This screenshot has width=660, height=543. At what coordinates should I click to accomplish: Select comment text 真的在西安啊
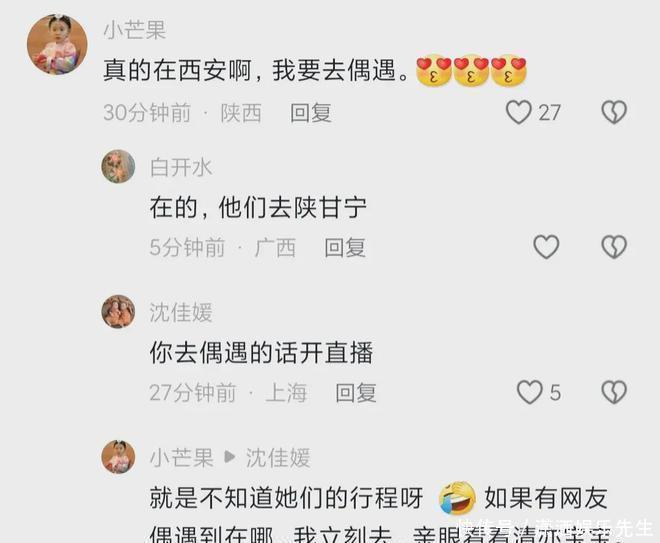178,70
